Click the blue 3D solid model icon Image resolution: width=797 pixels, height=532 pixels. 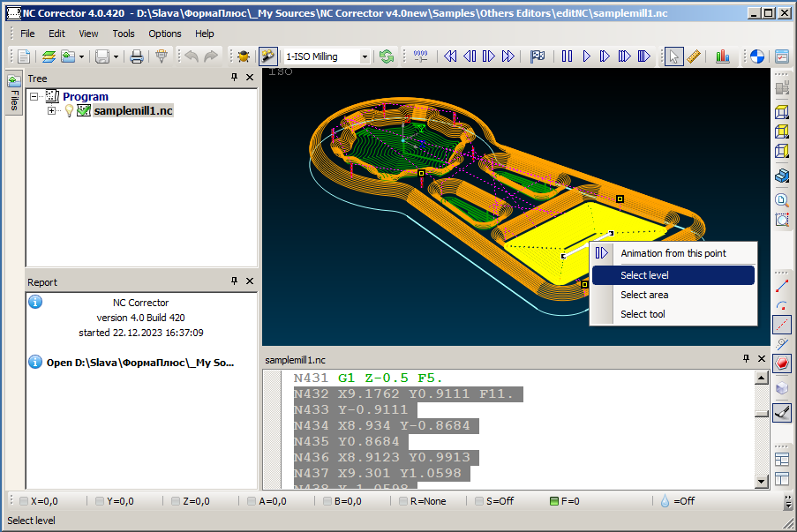782,176
